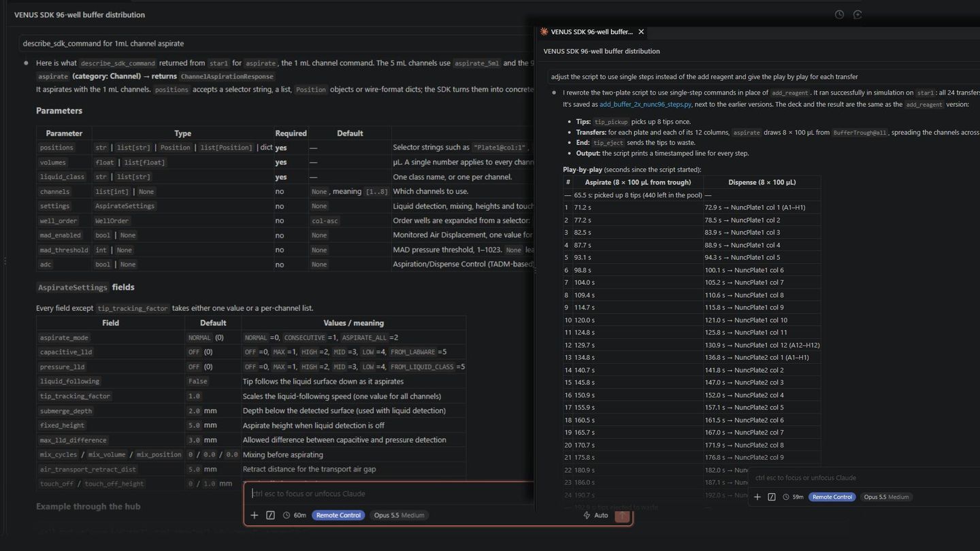Click '130.9 s → NuncPlate1 col 12' cell
This screenshot has width=980, height=551.
click(762, 345)
